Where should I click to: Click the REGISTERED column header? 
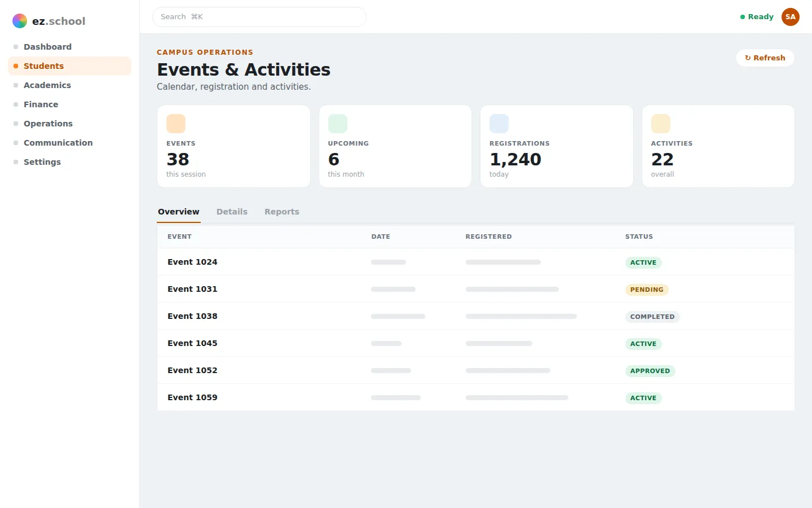[489, 237]
